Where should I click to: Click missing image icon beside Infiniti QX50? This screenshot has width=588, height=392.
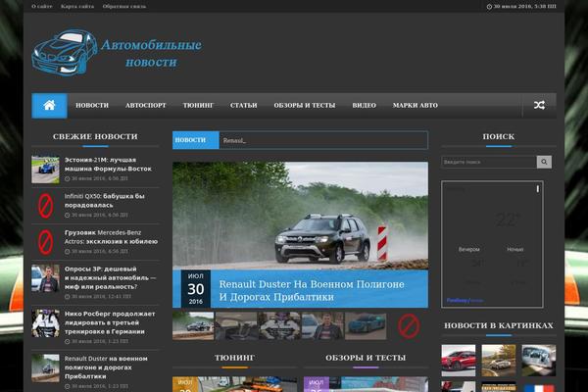pos(45,206)
